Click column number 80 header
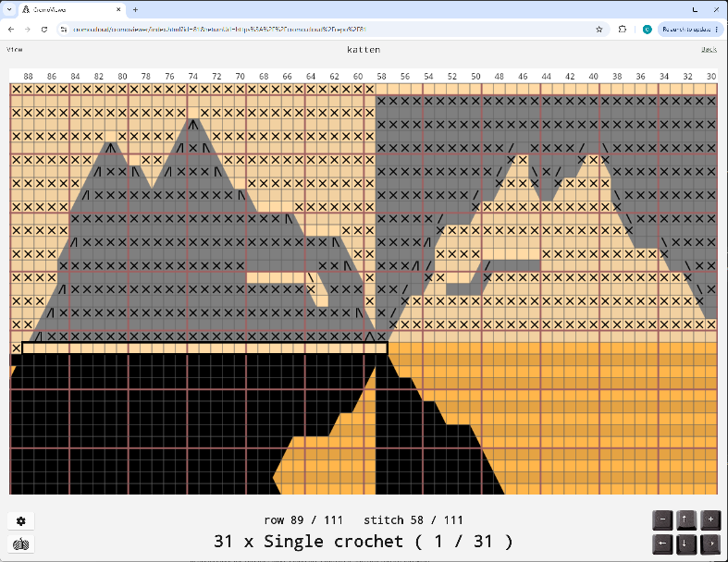728x562 pixels. (123, 76)
